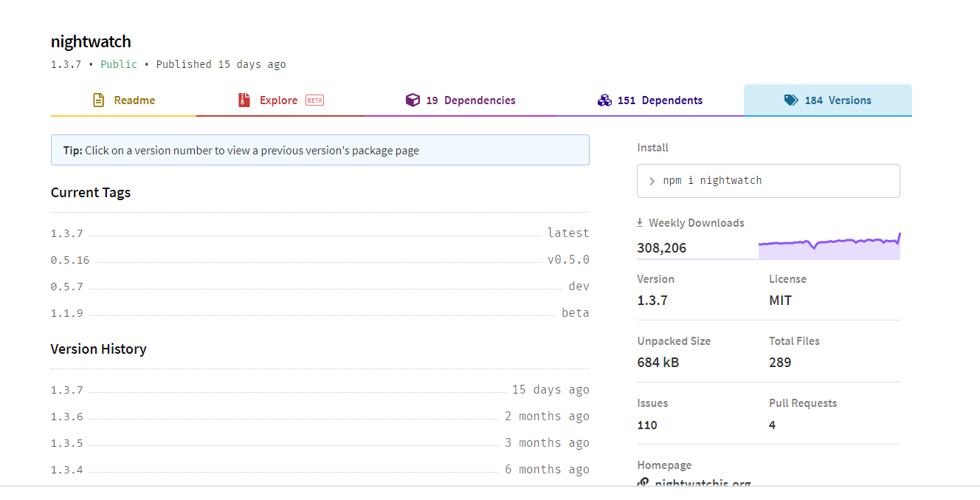
Task: Open version 1.3.6 from Version History
Action: pos(67,417)
